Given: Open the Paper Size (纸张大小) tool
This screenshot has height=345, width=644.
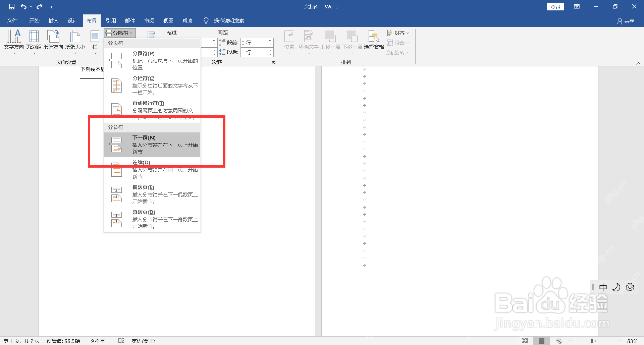Looking at the screenshot, I should [x=75, y=42].
